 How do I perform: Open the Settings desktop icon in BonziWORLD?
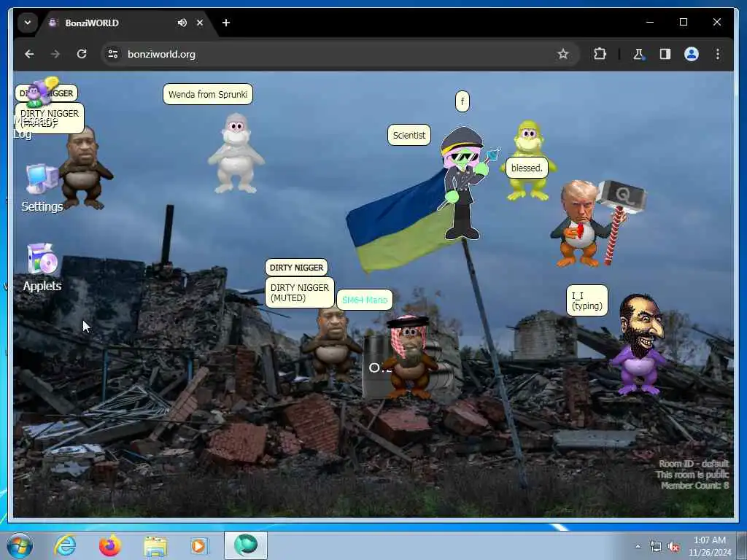42,187
